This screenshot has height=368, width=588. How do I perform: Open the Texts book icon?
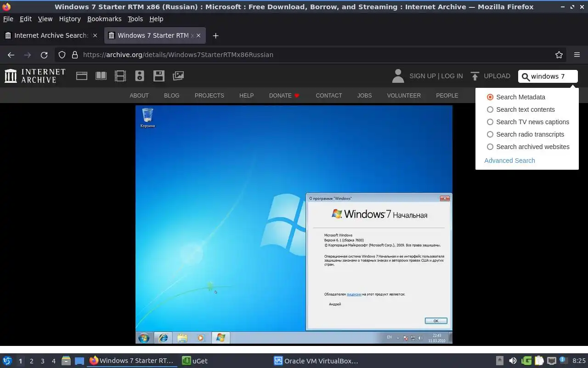coord(101,76)
